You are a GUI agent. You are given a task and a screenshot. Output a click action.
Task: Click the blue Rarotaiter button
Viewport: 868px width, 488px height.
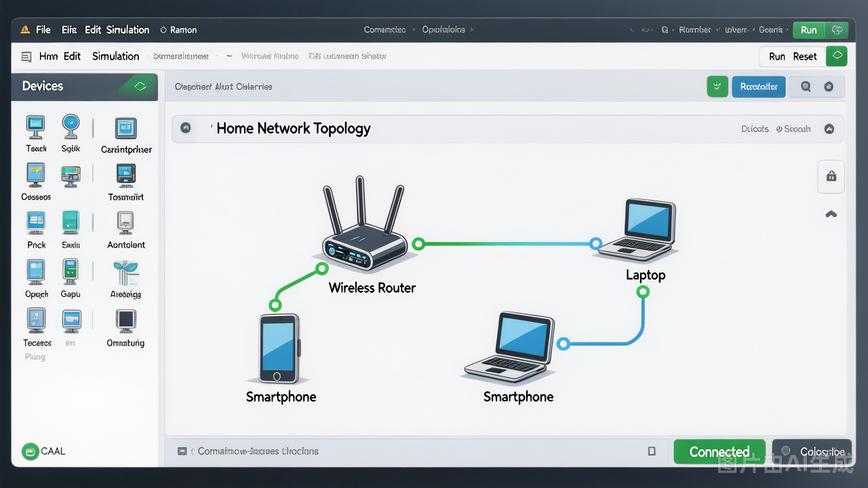759,87
